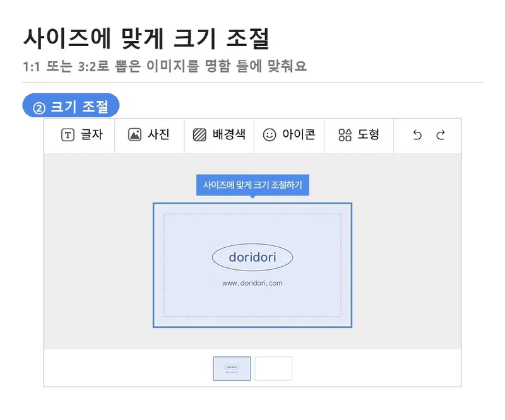Select the doridori logo oval on the card
Screen dimensions: 505x420
(x=252, y=257)
